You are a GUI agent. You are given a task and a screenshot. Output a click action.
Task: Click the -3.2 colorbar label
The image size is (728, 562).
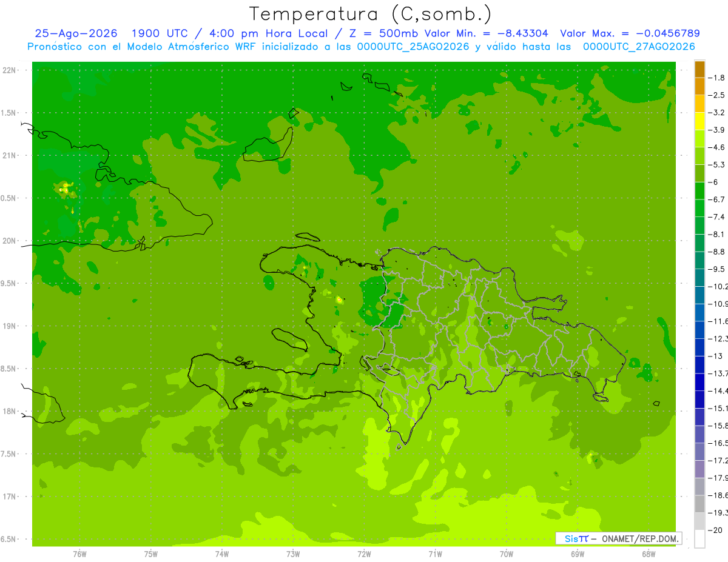coord(716,113)
